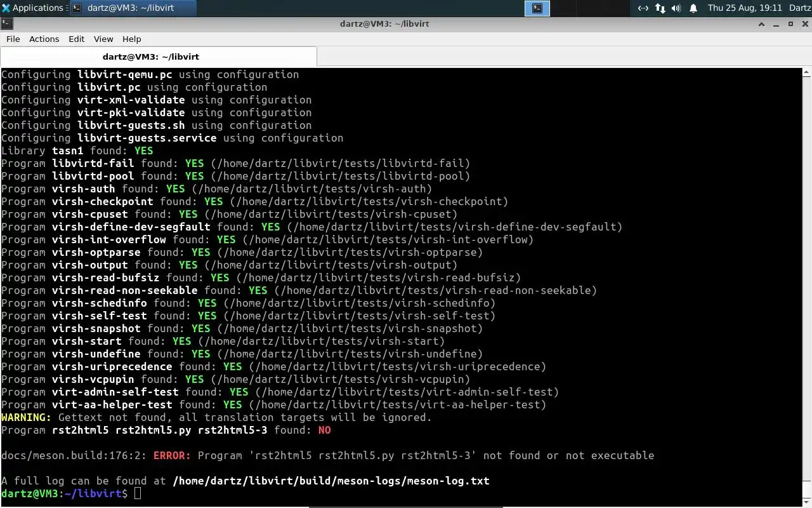The image size is (812, 508).
Task: Open the volume speaker icon
Action: (676, 8)
